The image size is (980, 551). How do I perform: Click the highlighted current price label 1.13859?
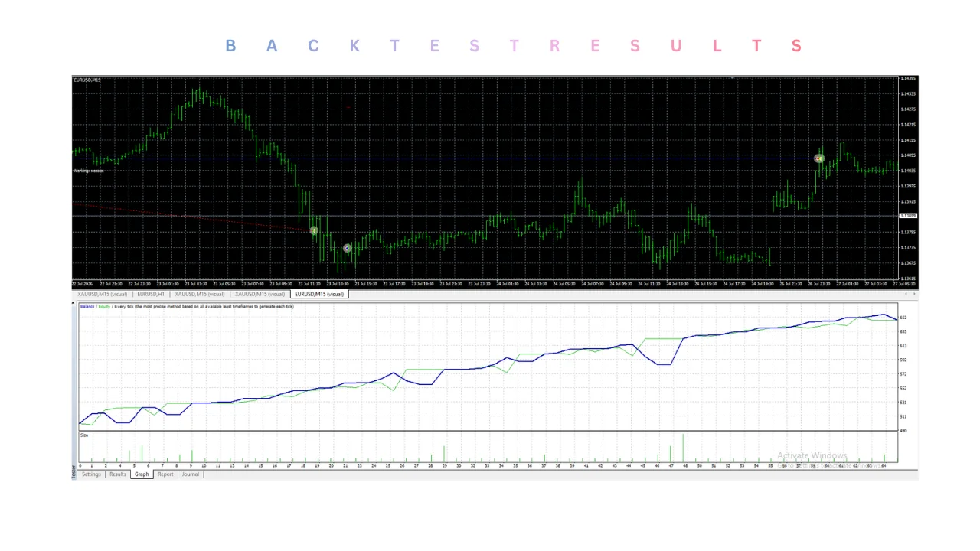coord(908,216)
